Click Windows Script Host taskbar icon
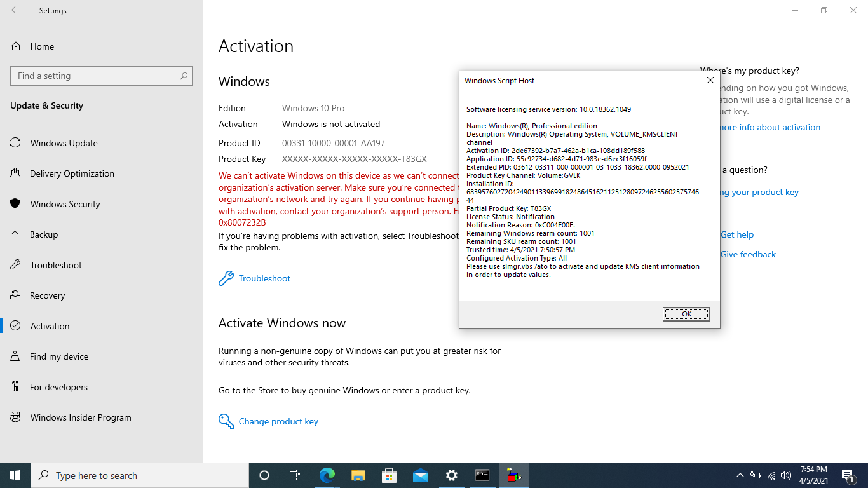Image resolution: width=868 pixels, height=488 pixels. pyautogui.click(x=513, y=475)
